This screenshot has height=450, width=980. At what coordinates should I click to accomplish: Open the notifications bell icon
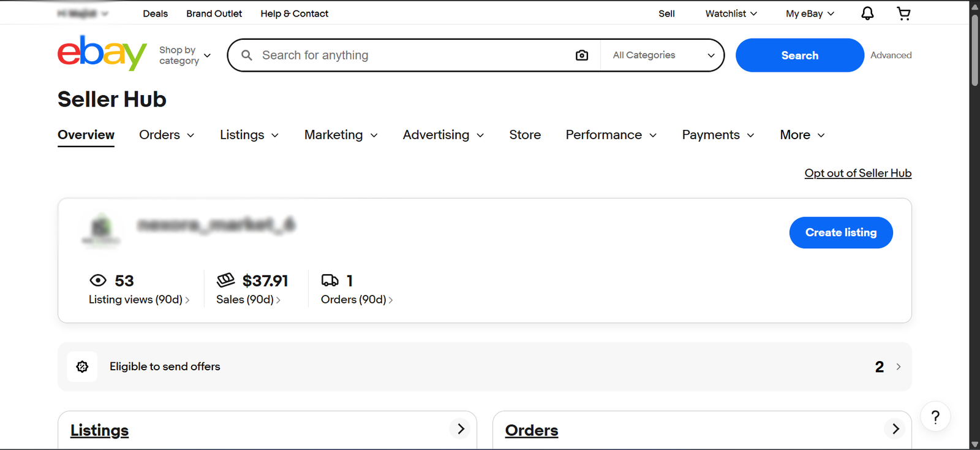point(867,13)
